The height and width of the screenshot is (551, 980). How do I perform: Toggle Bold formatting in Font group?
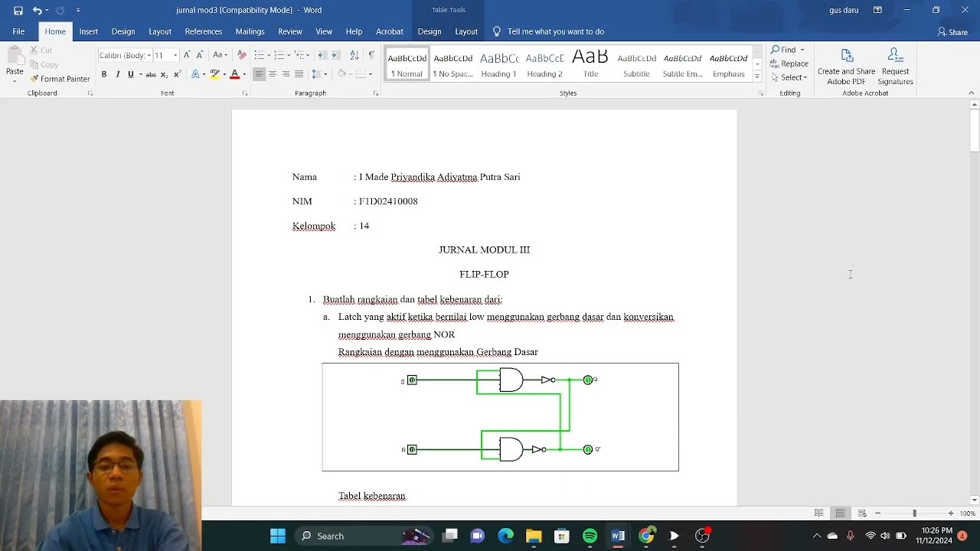pos(104,74)
